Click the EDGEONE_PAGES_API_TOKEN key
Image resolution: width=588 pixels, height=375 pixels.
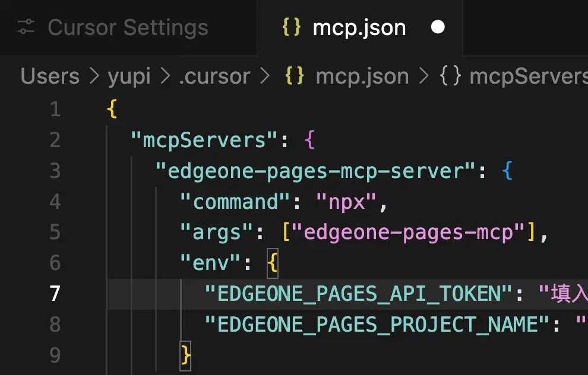(358, 294)
